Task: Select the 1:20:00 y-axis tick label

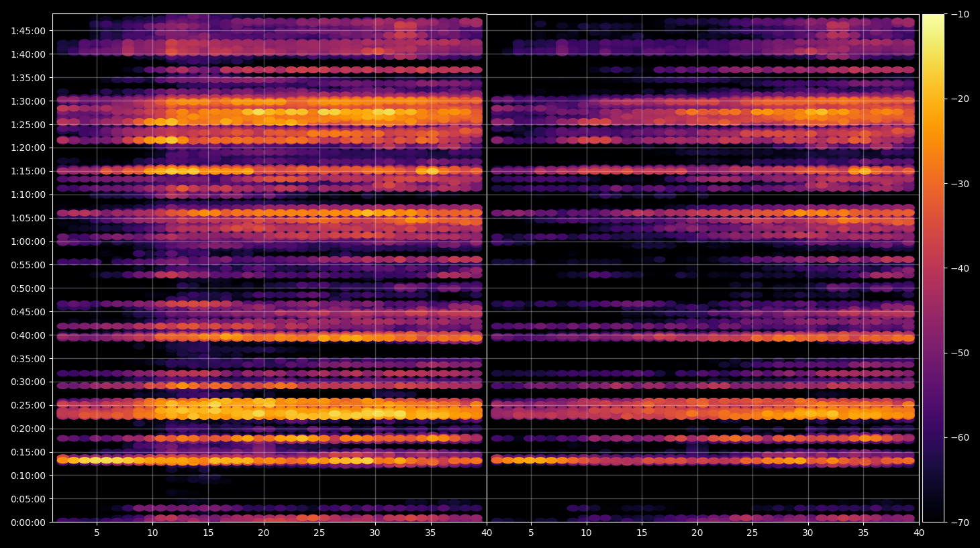Action: click(x=28, y=148)
